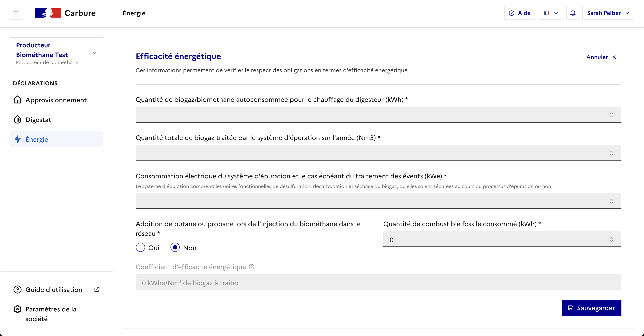Click the gear icon for Paramètres de la société

coord(18,309)
